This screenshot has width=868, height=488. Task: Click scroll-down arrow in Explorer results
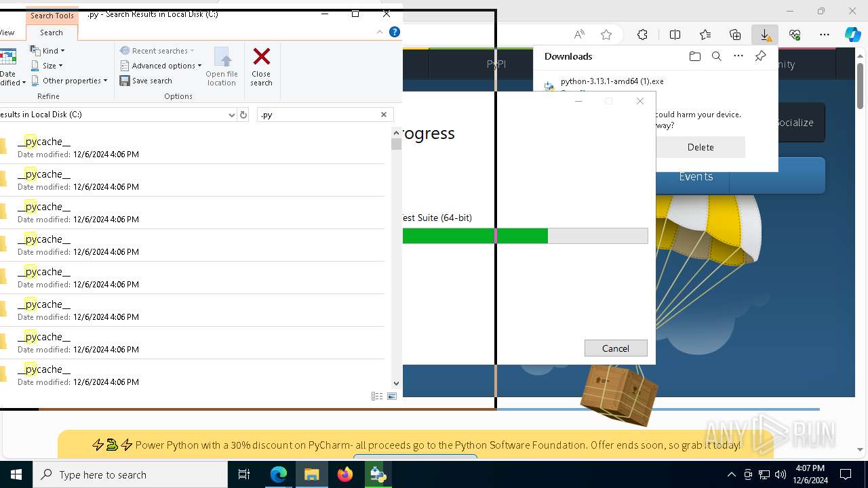397,384
